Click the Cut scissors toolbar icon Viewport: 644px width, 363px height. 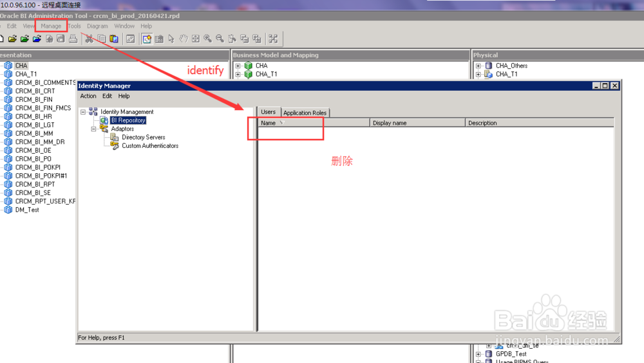point(89,39)
